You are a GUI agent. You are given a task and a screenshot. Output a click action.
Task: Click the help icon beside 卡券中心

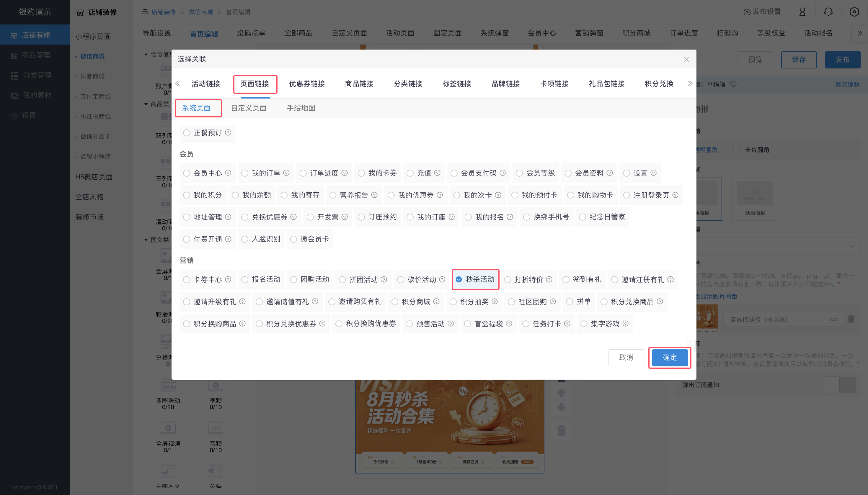pyautogui.click(x=228, y=279)
